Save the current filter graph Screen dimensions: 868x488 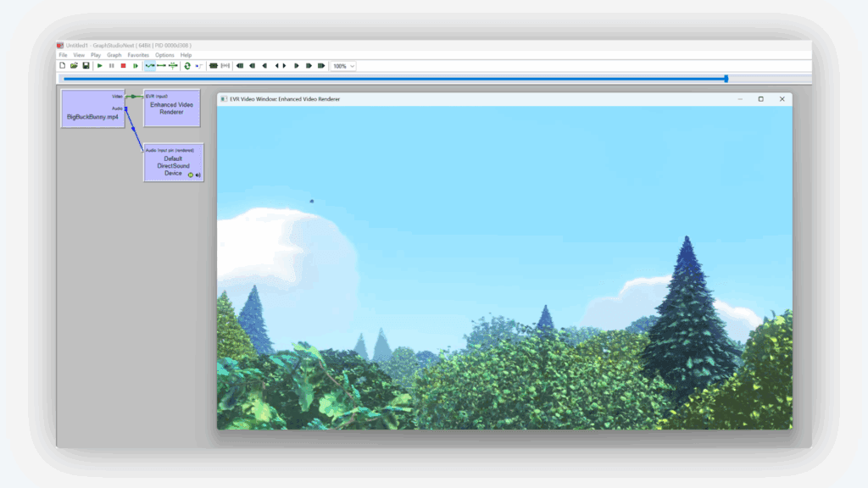85,64
